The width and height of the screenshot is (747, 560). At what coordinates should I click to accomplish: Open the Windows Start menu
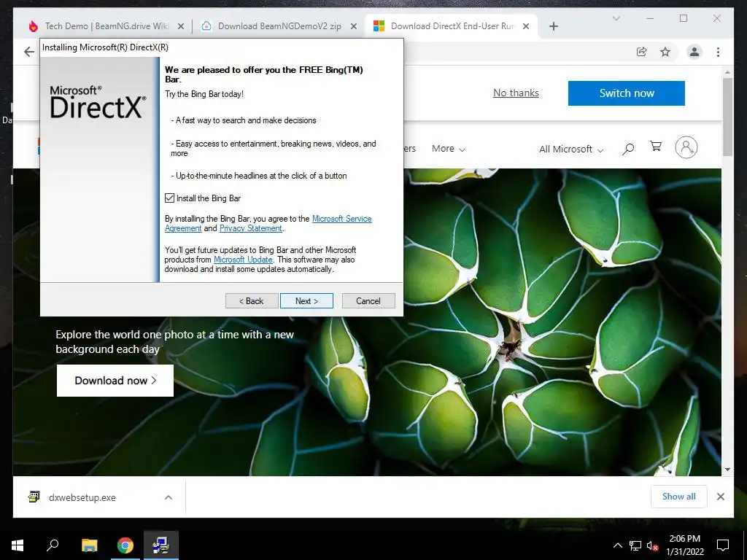[18, 545]
